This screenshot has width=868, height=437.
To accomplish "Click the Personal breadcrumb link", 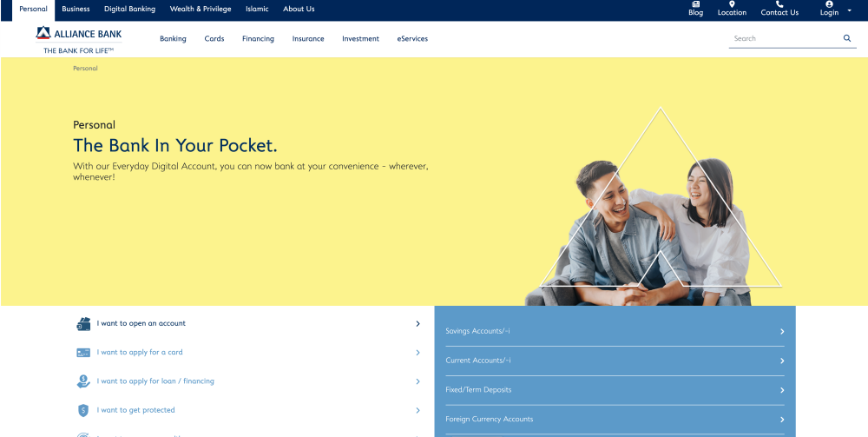I will click(x=85, y=69).
